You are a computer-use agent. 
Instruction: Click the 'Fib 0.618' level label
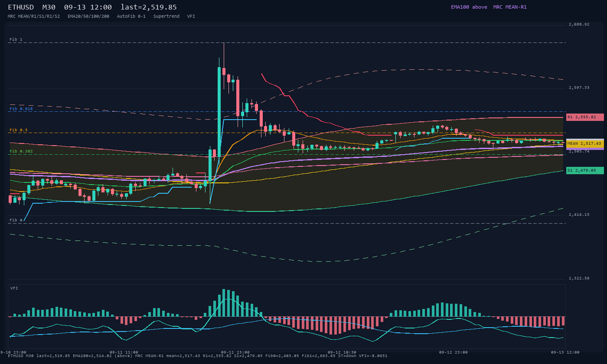click(21, 109)
